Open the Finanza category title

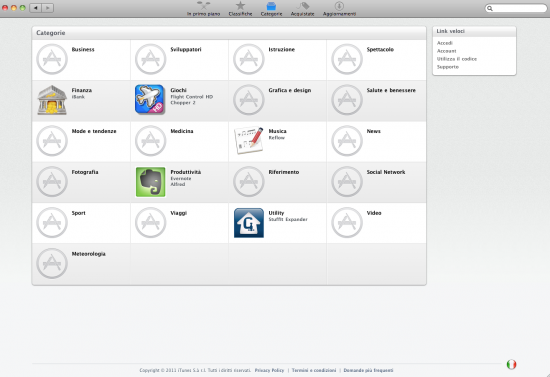click(x=81, y=90)
